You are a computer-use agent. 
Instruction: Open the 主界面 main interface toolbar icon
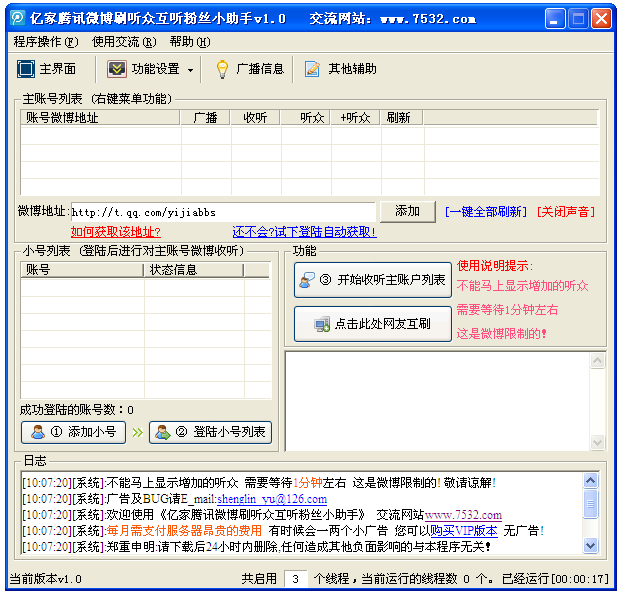pyautogui.click(x=26, y=69)
